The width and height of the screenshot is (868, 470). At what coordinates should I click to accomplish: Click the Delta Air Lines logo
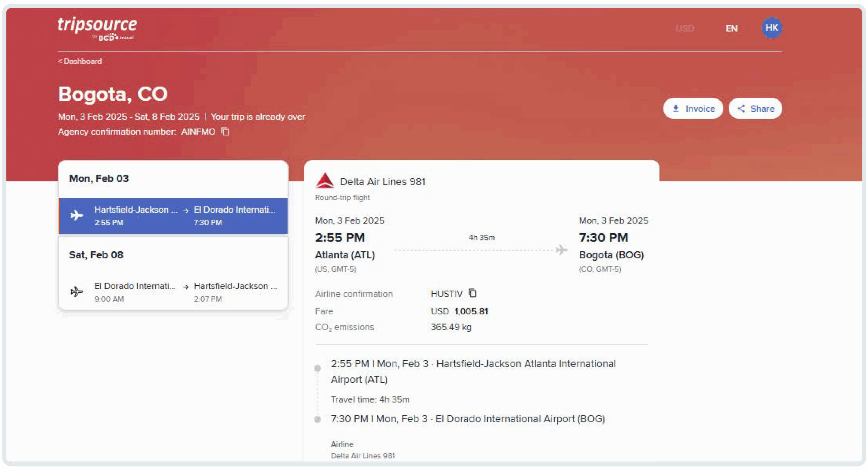point(324,180)
